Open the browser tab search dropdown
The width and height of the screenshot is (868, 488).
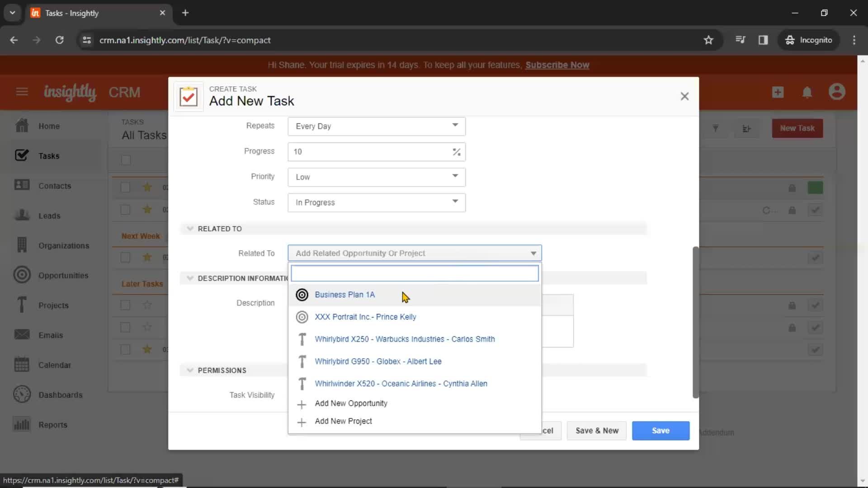click(12, 13)
